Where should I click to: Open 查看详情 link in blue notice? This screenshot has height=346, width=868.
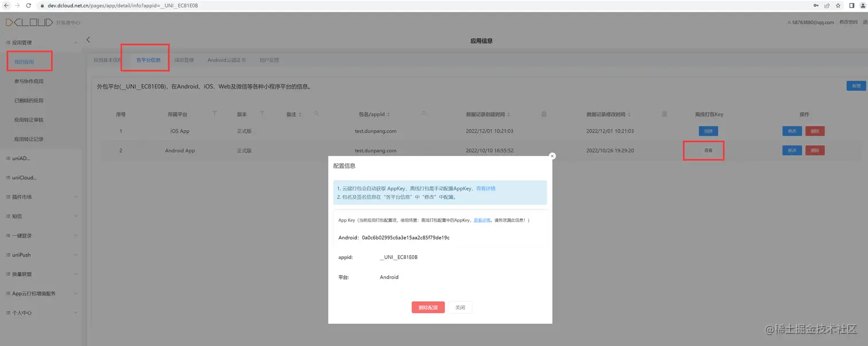click(x=486, y=188)
